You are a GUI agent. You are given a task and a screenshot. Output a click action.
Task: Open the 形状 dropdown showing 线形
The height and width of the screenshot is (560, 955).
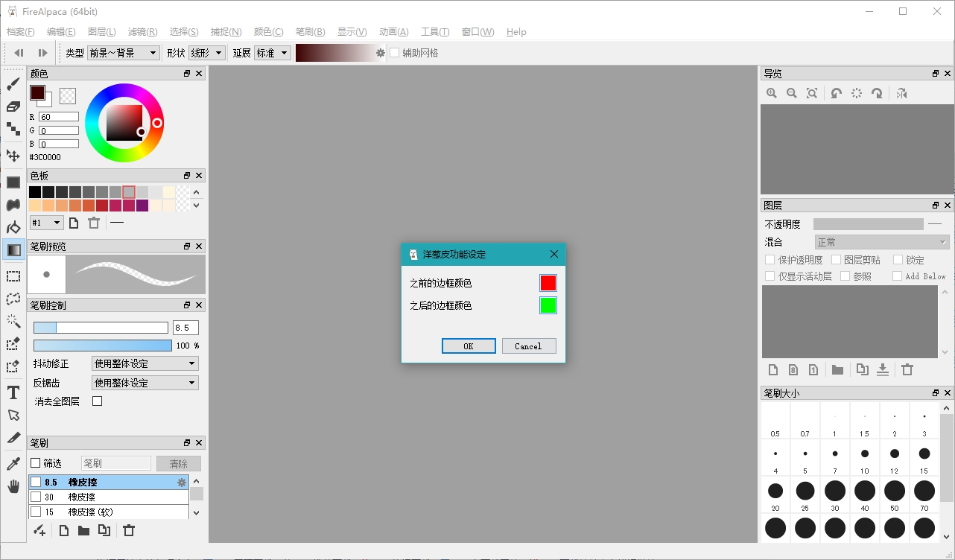(206, 53)
